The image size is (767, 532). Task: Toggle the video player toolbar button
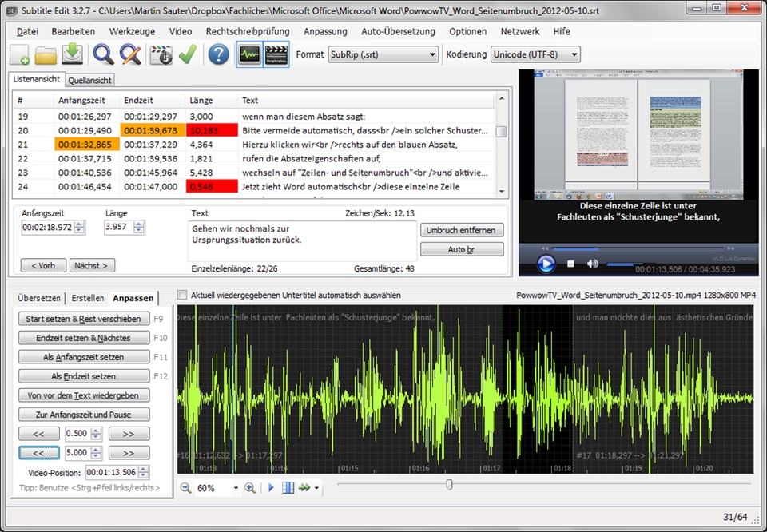pyautogui.click(x=276, y=54)
